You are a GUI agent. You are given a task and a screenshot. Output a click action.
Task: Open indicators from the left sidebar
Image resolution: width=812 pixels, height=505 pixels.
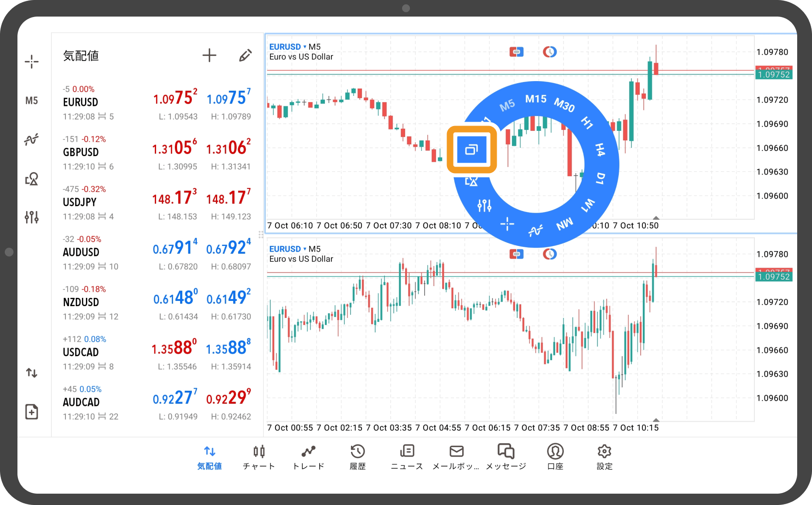[31, 140]
